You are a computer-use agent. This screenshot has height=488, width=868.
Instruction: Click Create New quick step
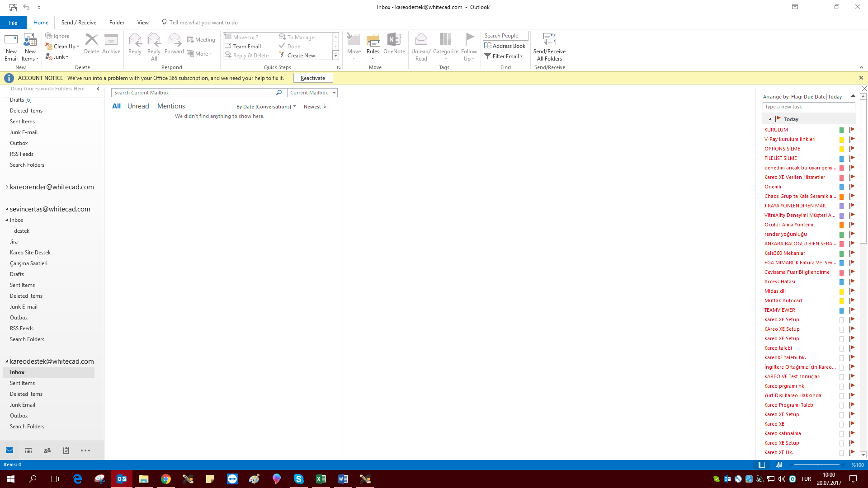[x=297, y=56]
